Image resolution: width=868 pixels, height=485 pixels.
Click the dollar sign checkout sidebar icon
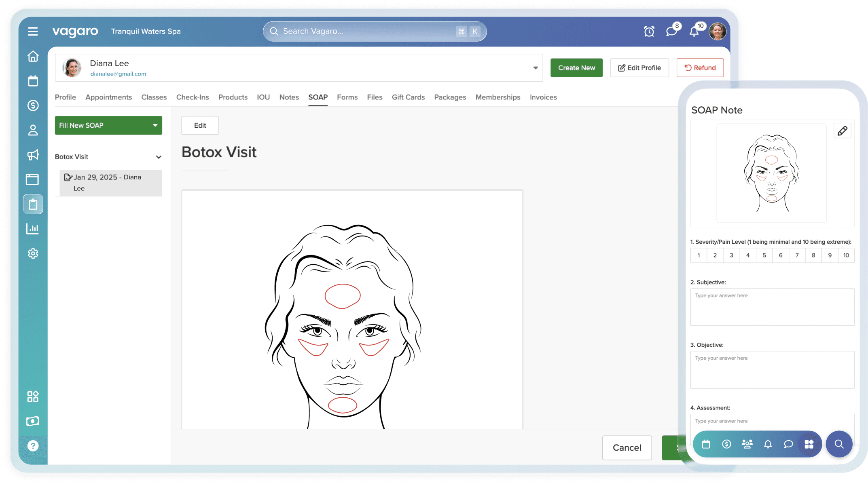[x=33, y=105]
